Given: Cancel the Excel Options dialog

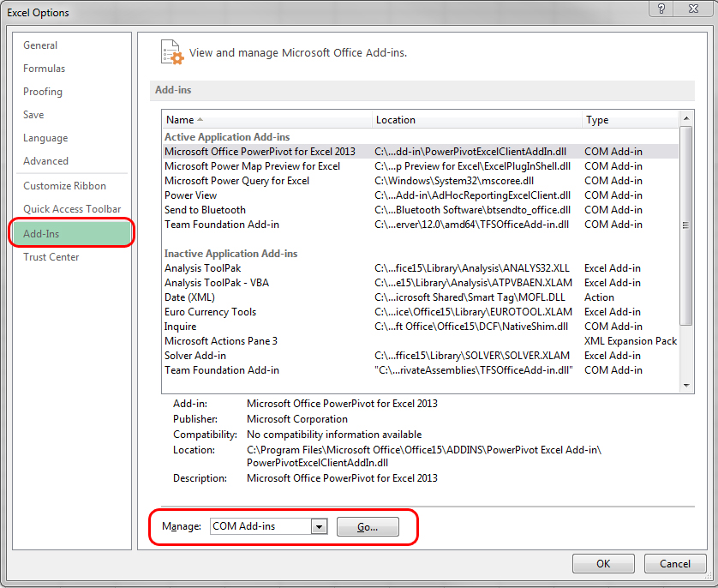Looking at the screenshot, I should coord(674,564).
